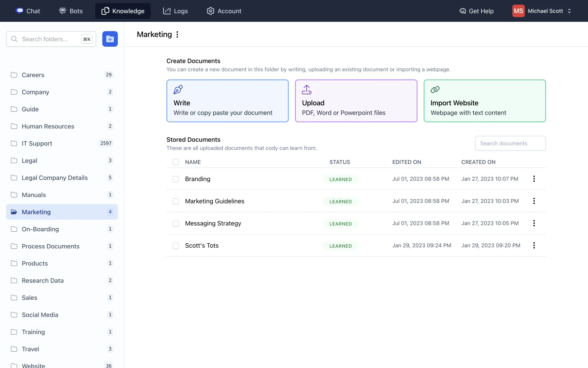Open Marketing folder options menu

tap(177, 34)
